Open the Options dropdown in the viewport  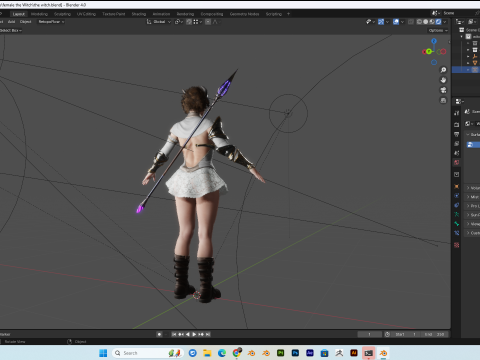point(438,30)
